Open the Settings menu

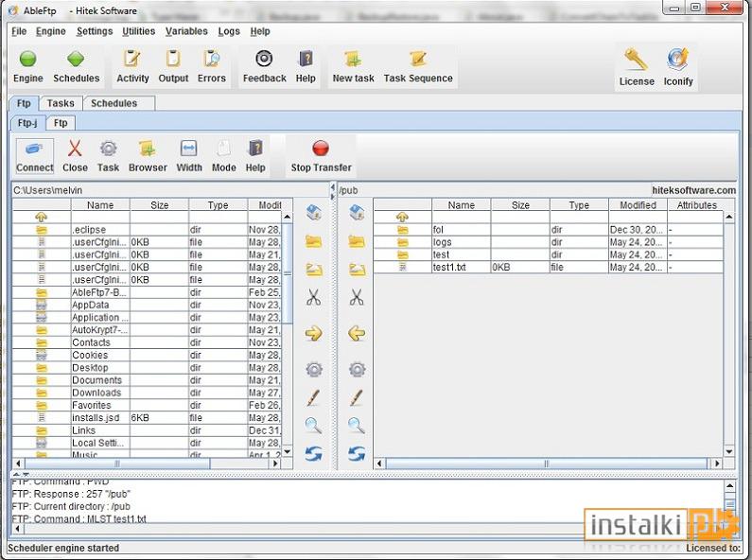pos(95,31)
